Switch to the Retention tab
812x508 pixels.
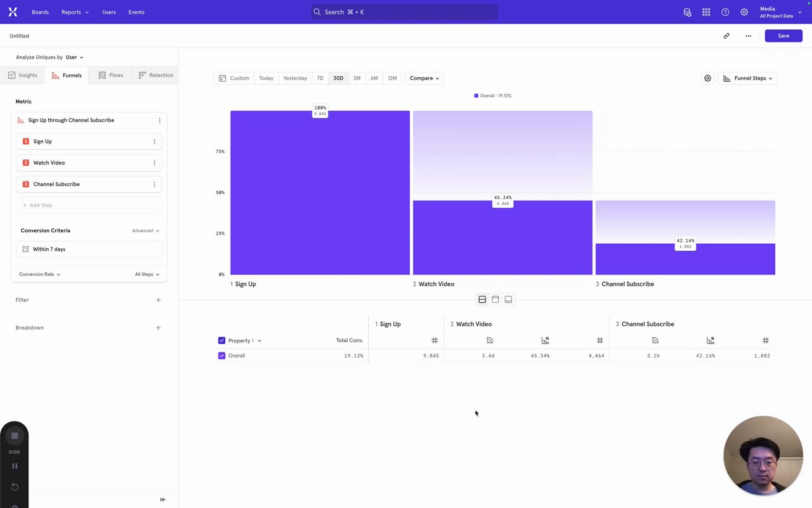point(155,75)
